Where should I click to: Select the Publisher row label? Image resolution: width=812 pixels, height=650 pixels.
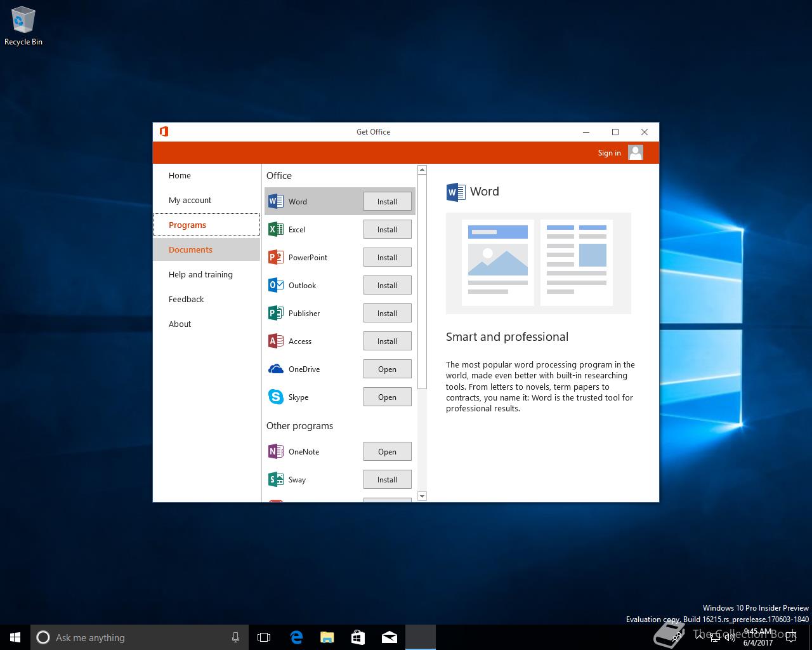tap(304, 313)
